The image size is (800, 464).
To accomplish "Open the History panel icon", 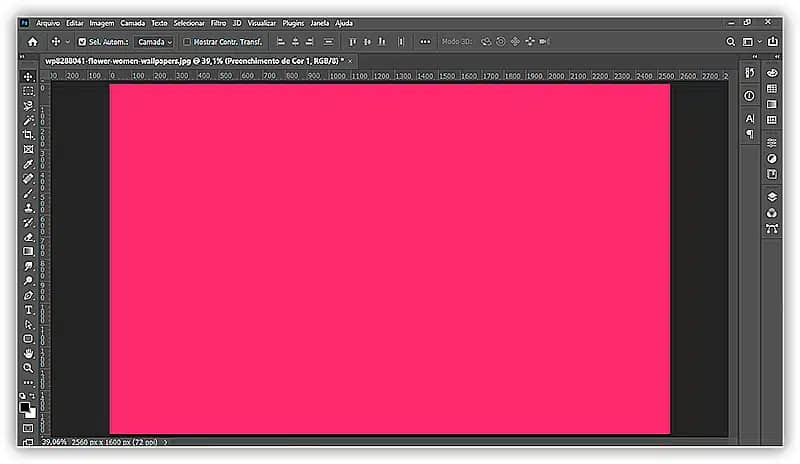I will (x=749, y=73).
